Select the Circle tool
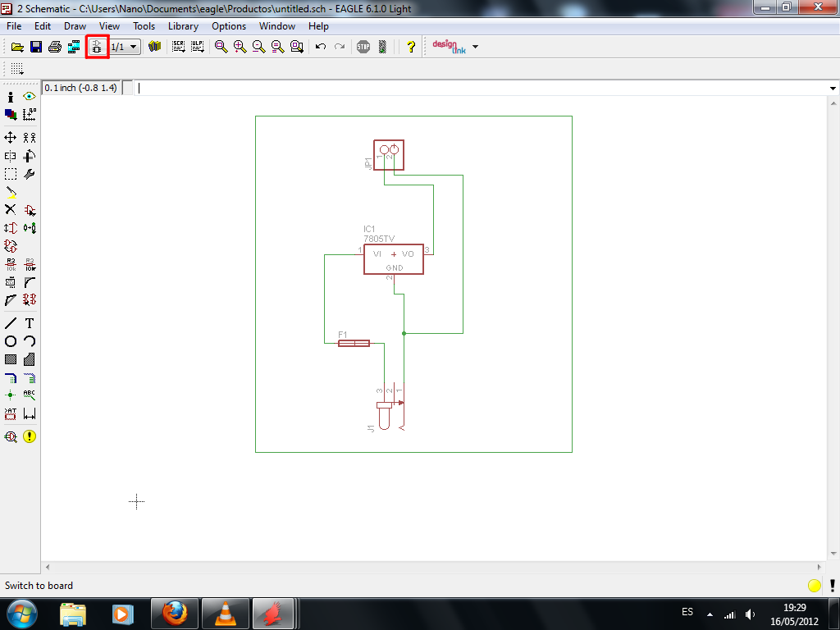This screenshot has height=630, width=840. (x=10, y=341)
